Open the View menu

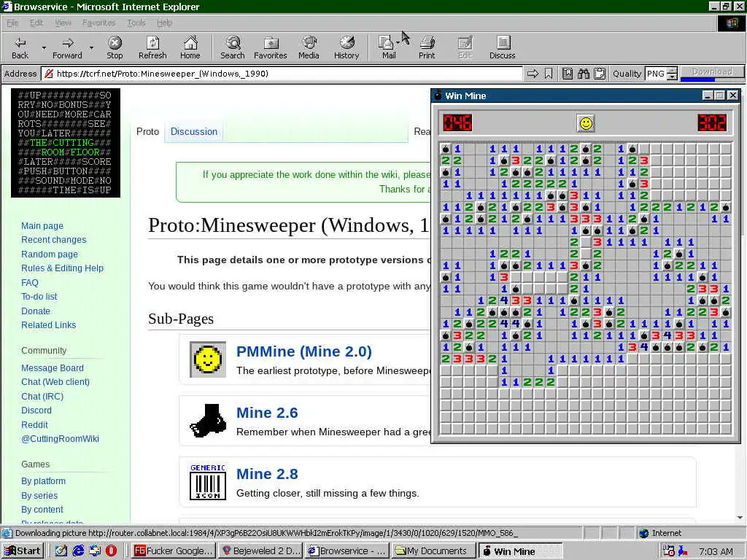pyautogui.click(x=63, y=23)
